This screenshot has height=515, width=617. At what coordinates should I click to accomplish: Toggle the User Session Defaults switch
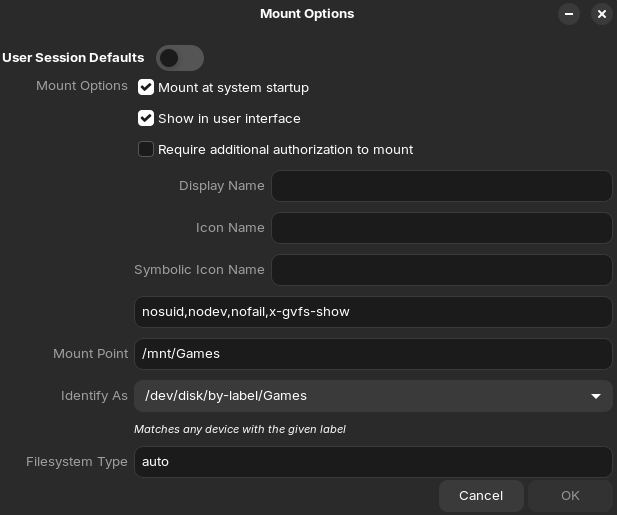(x=180, y=58)
